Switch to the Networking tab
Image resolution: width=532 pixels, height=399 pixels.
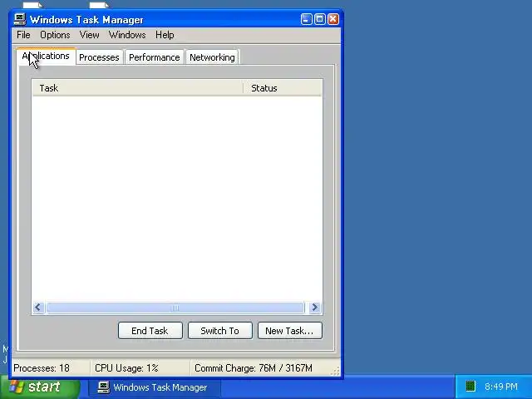pos(213,57)
